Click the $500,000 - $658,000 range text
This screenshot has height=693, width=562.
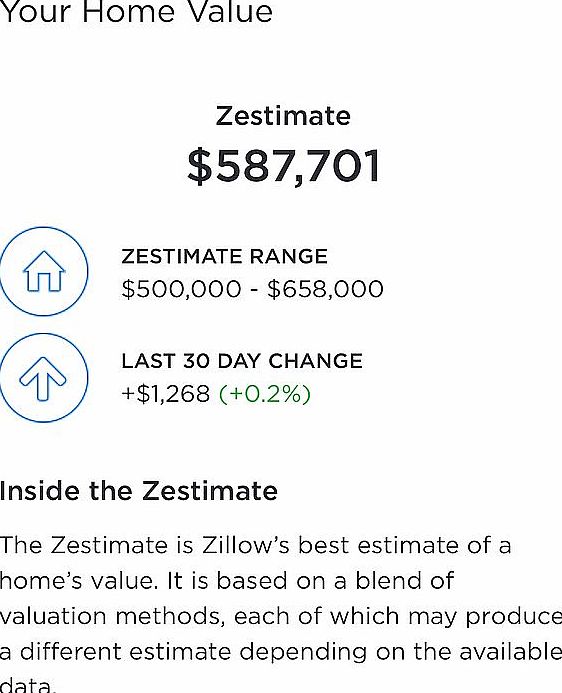click(252, 289)
